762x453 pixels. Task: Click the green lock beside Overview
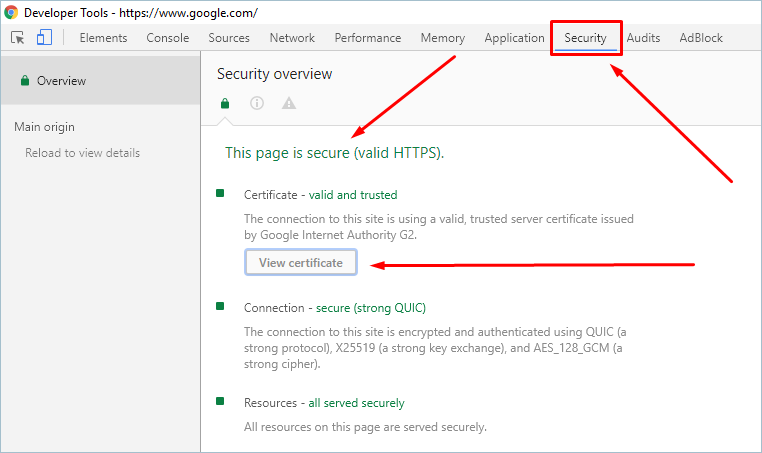pyautogui.click(x=25, y=81)
